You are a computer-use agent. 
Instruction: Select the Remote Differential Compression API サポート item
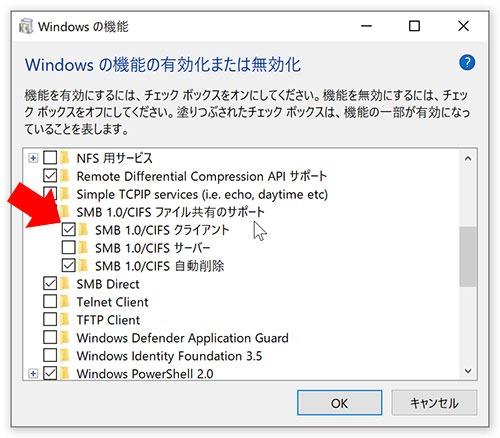[x=201, y=176]
